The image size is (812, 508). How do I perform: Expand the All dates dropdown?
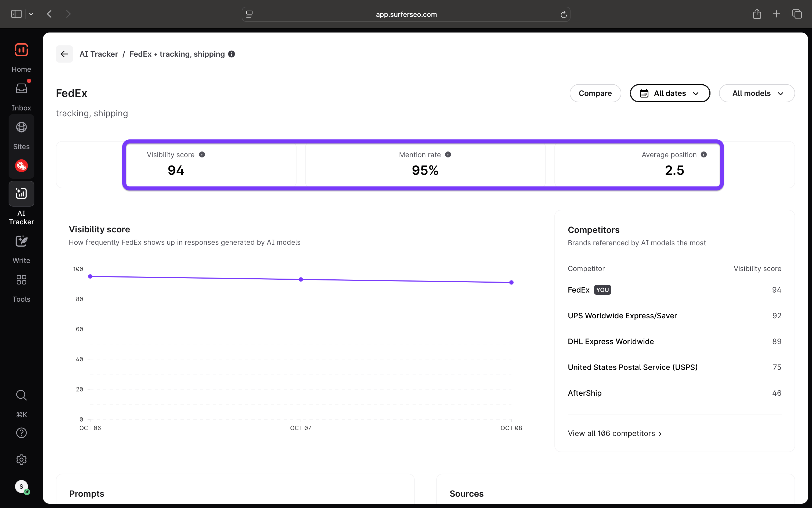pyautogui.click(x=670, y=93)
